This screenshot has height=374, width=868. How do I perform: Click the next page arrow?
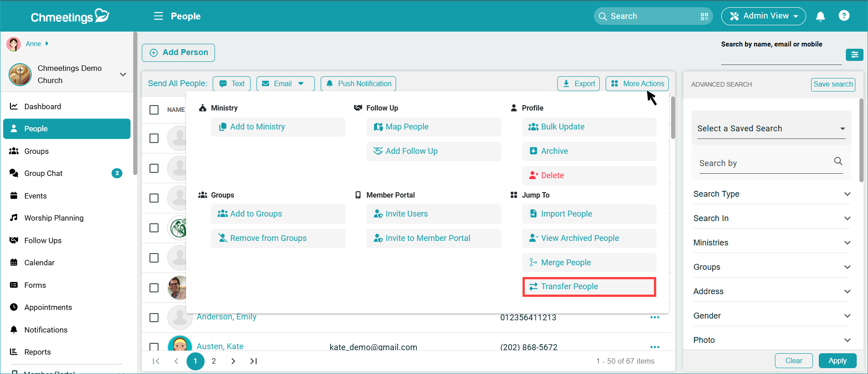233,361
